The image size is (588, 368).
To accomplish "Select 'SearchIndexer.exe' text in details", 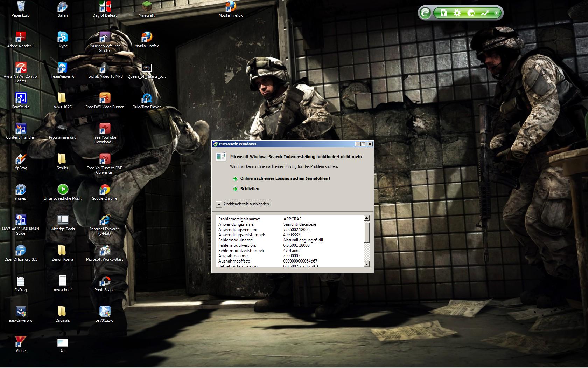I will [x=300, y=224].
